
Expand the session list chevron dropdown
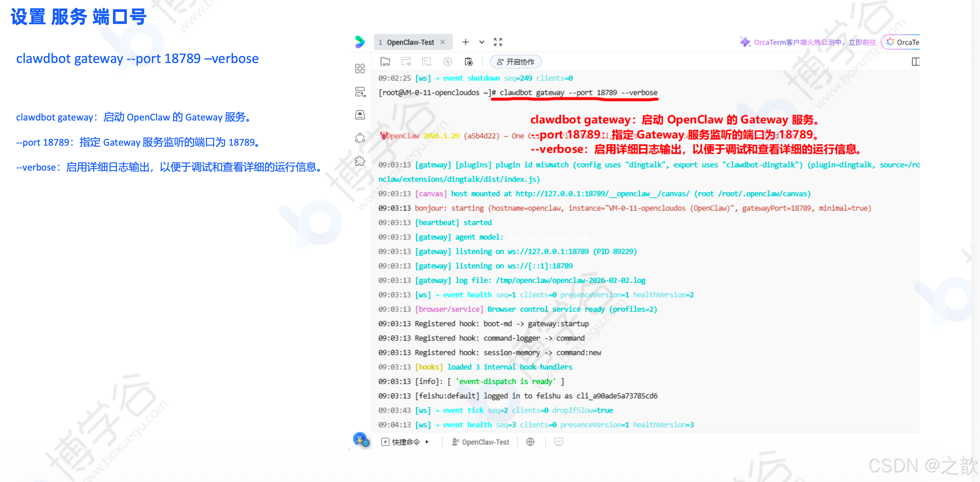(481, 42)
